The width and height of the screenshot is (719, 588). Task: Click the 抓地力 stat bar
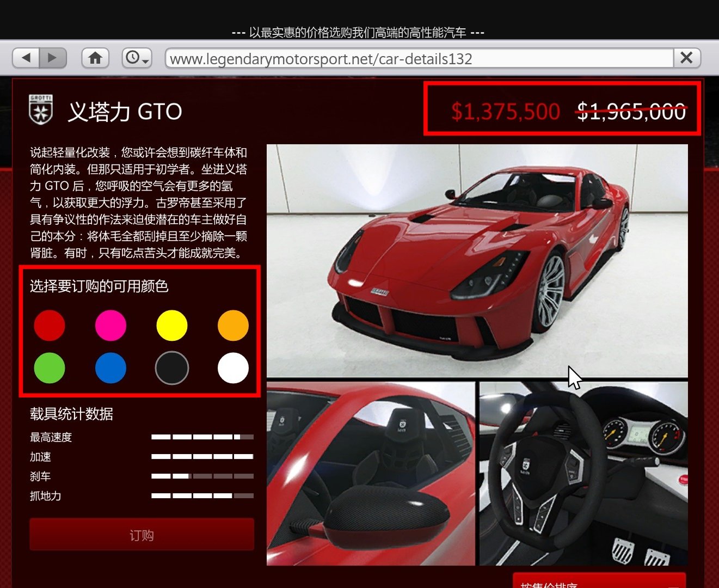(x=202, y=496)
